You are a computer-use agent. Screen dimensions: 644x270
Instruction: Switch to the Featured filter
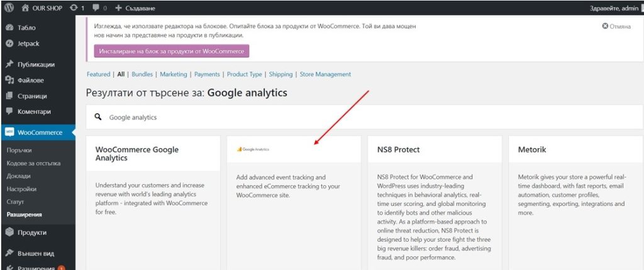[98, 74]
